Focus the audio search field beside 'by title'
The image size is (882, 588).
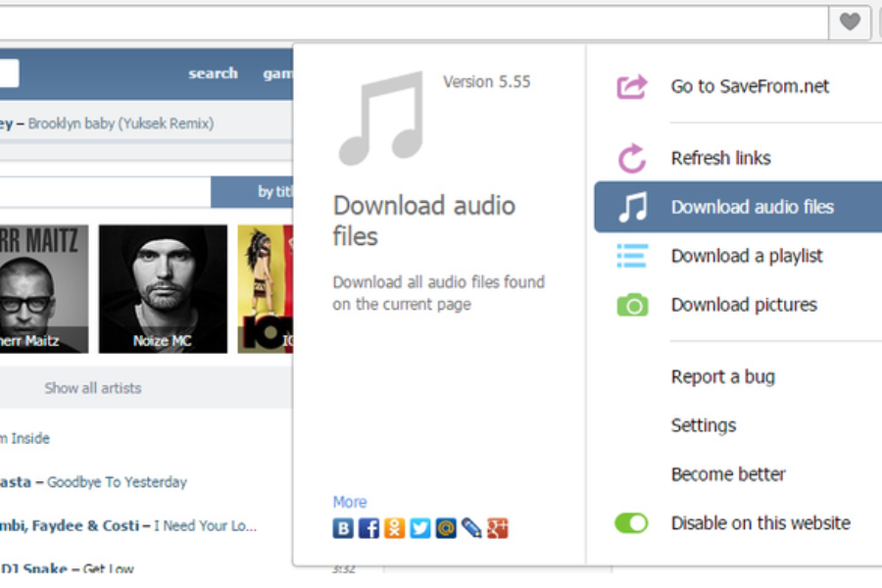click(105, 192)
